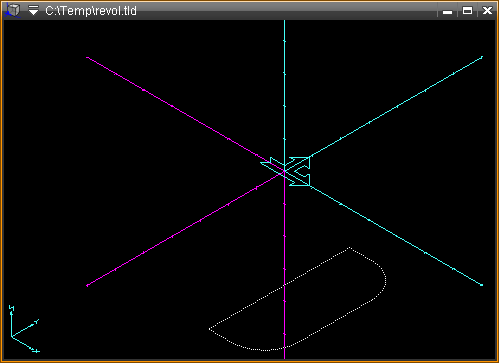Click the leftmost corner of the dotted profile
This screenshot has height=363, width=499.
tap(209, 329)
